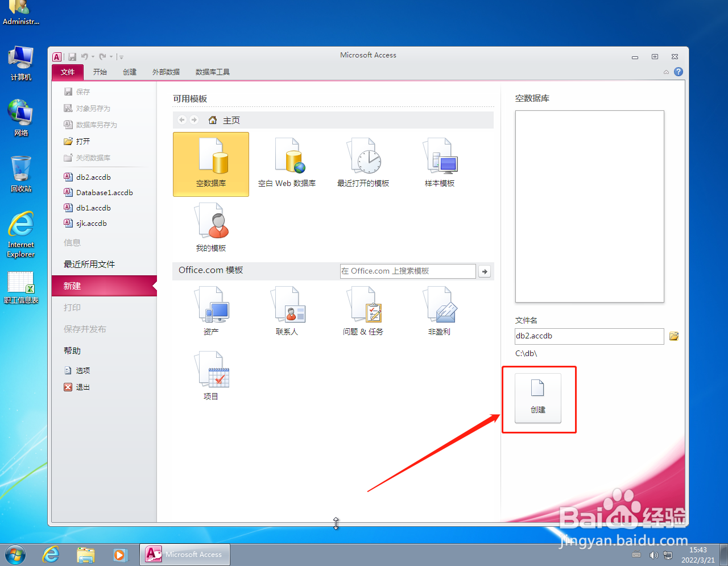Open the Recycle Bin desktop icon
Viewport: 728px width, 566px height.
[21, 173]
